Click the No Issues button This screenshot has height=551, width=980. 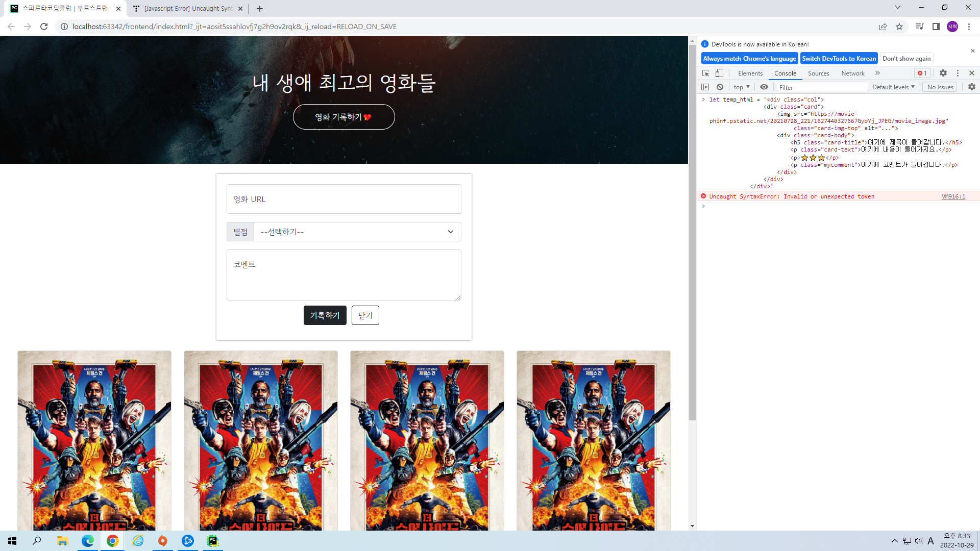940,87
